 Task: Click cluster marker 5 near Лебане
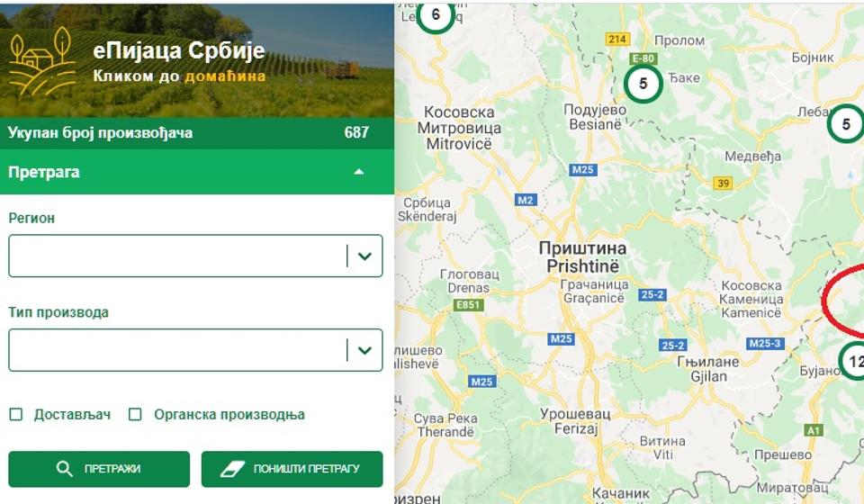tap(846, 124)
